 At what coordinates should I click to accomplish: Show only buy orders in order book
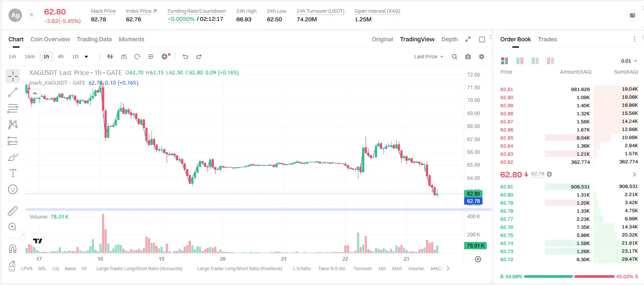coord(535,61)
